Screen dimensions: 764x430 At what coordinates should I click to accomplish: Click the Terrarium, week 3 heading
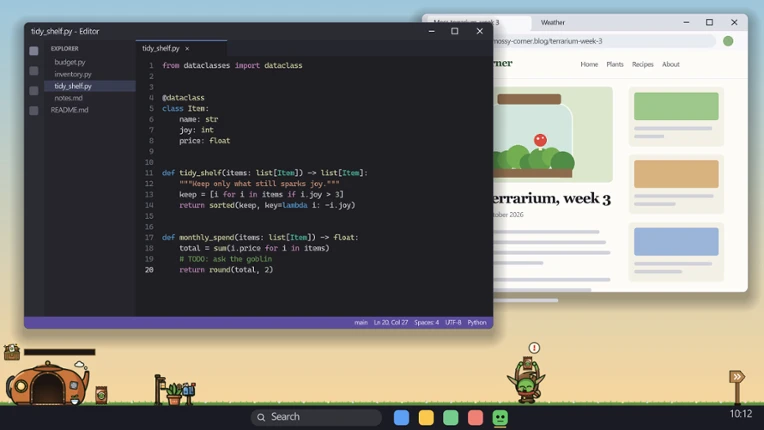pos(552,199)
